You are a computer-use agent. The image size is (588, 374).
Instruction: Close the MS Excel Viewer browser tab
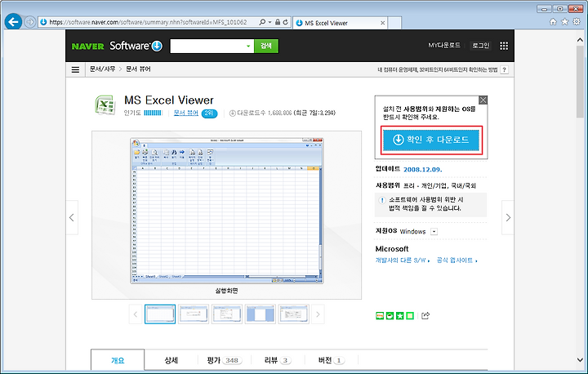point(382,23)
